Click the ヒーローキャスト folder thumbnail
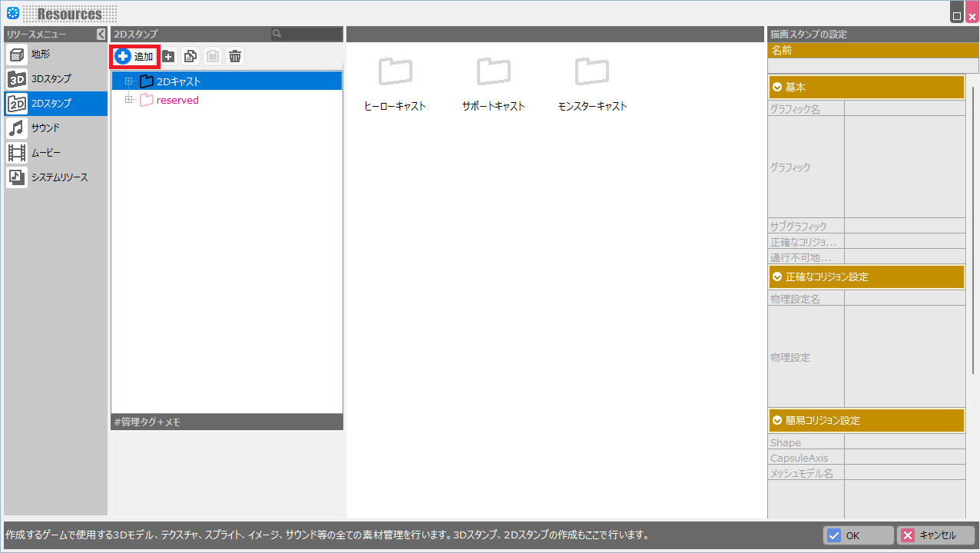Viewport: 980px width, 553px height. [395, 72]
